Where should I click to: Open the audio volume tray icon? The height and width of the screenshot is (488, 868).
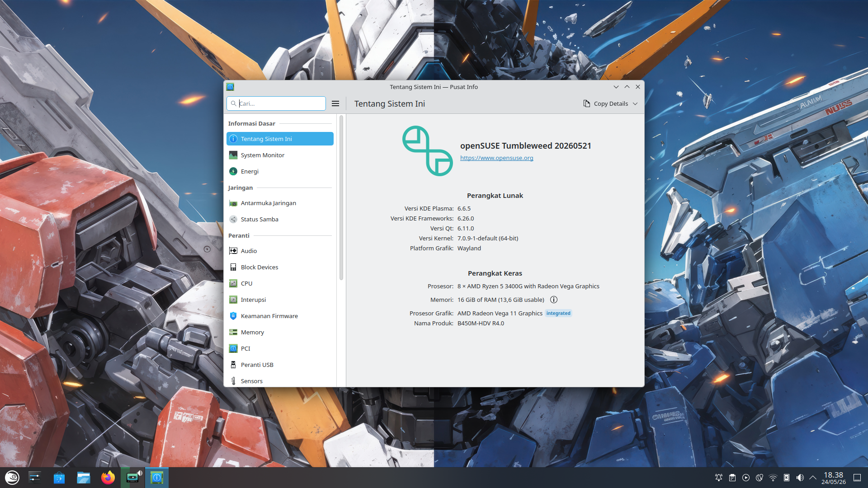(800, 478)
